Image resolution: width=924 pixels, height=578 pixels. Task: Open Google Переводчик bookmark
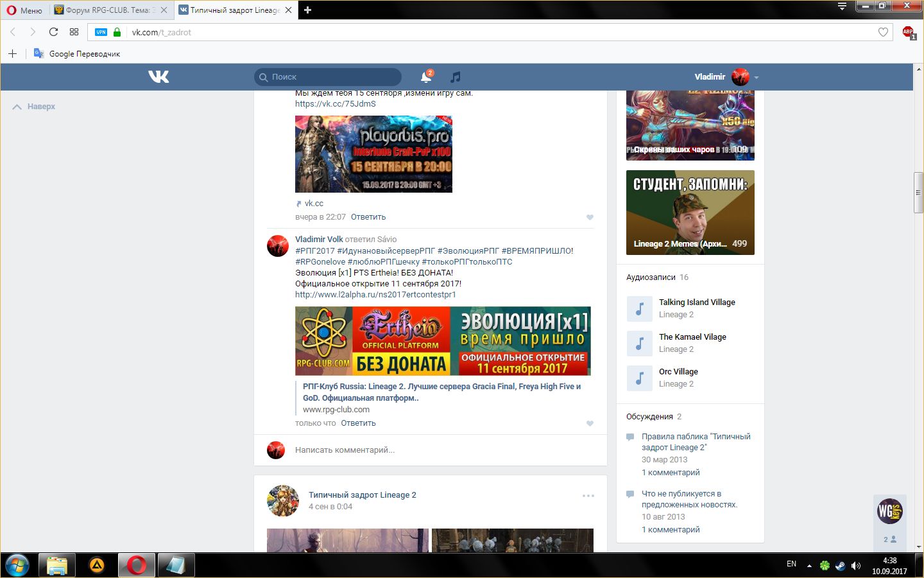click(x=77, y=53)
